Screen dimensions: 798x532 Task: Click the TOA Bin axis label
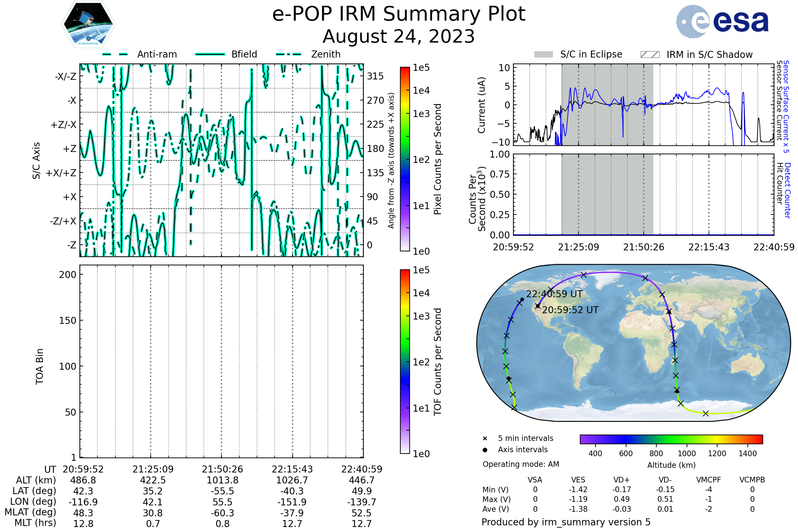click(40, 366)
